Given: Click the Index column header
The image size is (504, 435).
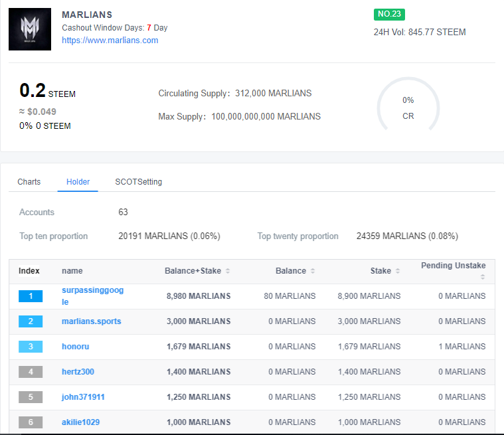Looking at the screenshot, I should point(29,271).
